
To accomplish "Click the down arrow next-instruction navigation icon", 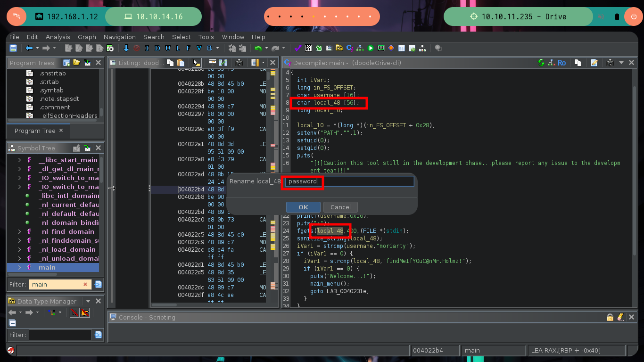I will tap(126, 48).
